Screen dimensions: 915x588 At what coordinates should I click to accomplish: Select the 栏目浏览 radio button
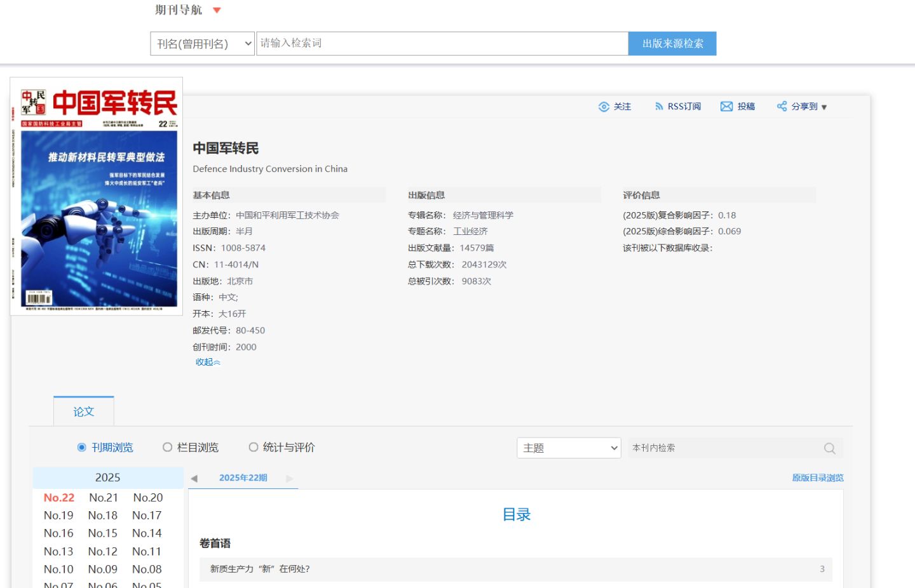click(168, 448)
